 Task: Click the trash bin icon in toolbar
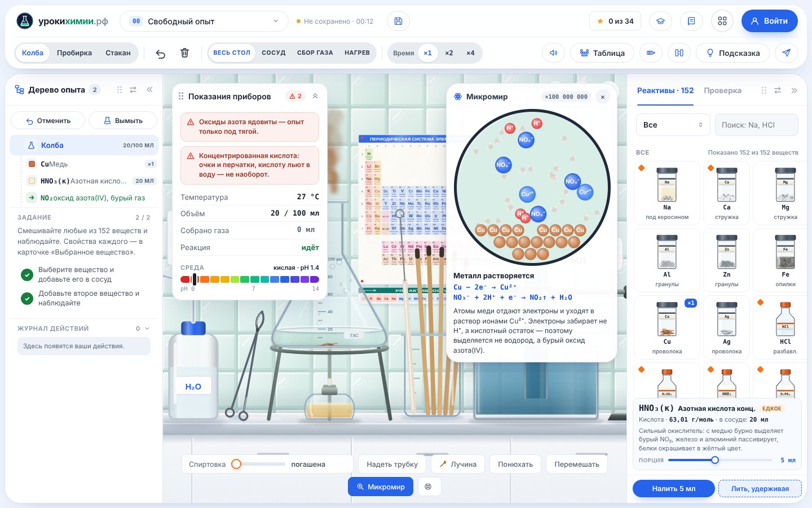coord(184,53)
